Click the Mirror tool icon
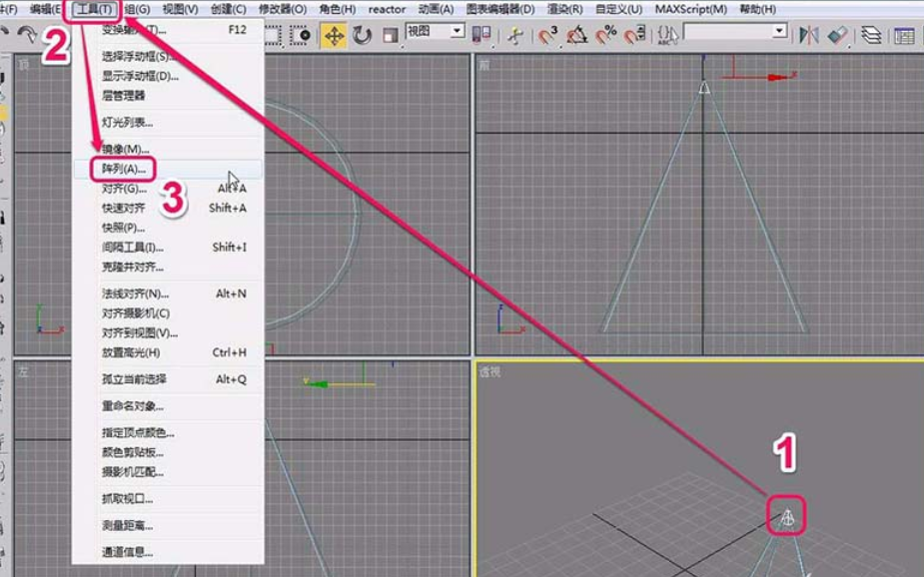The width and height of the screenshot is (924, 577). 809,36
